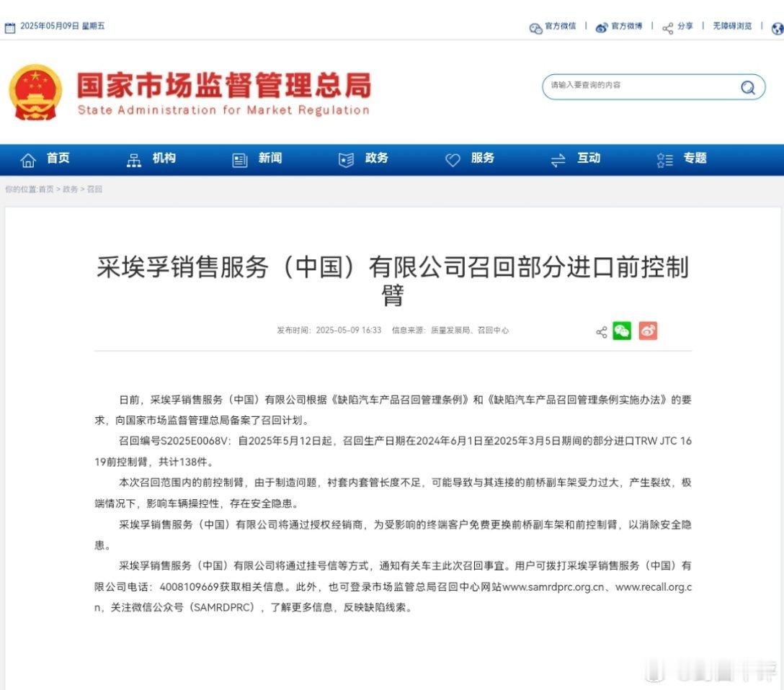
Task: Open the 官方微博 Weibo icon in top bar
Action: [602, 28]
